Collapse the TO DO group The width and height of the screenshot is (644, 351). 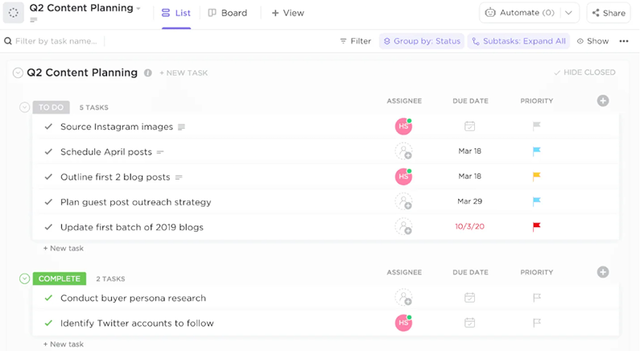[25, 107]
